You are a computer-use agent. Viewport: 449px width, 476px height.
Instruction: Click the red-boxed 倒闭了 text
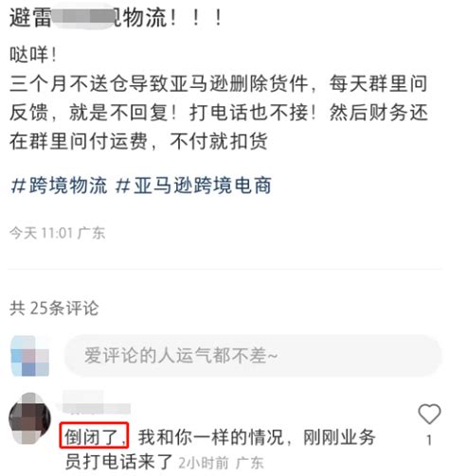coord(94,435)
